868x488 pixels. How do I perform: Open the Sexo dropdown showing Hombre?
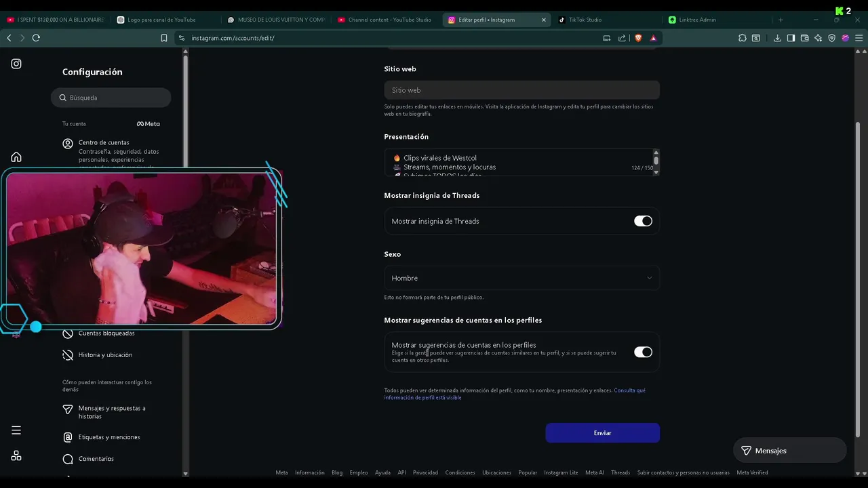(x=521, y=278)
